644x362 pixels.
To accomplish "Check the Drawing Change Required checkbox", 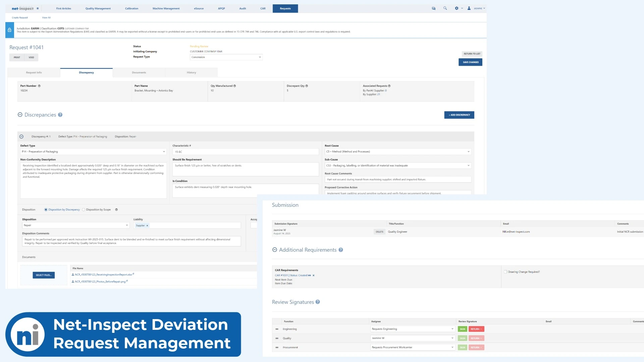I will point(505,272).
